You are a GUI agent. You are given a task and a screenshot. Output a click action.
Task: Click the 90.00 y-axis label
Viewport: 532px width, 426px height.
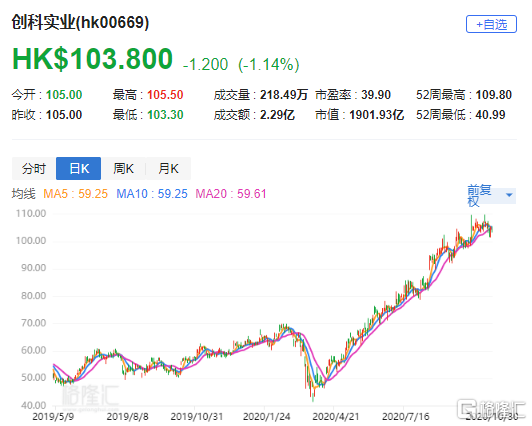pos(33,268)
